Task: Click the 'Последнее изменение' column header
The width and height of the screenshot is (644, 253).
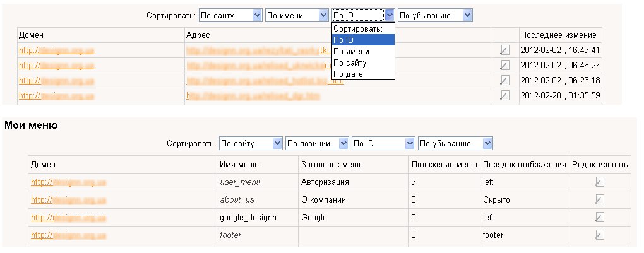Action: click(559, 35)
